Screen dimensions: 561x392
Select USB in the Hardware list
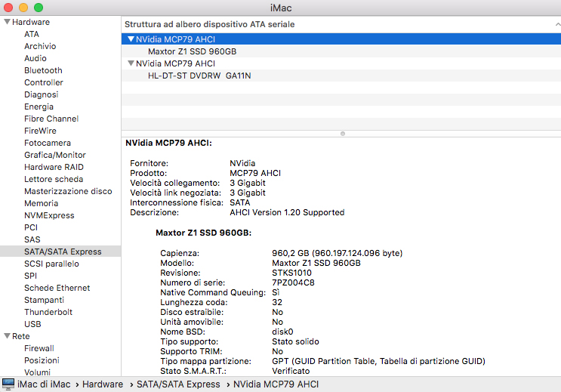tap(32, 324)
